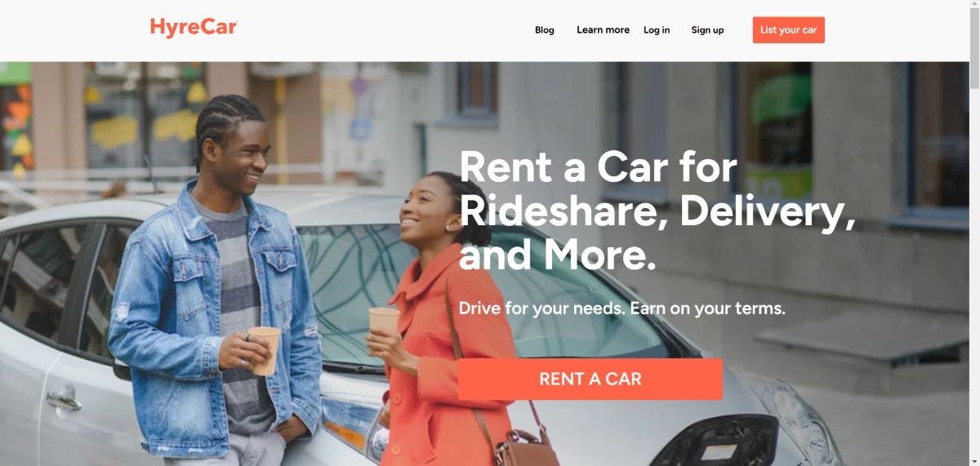980x466 pixels.
Task: Click the scrollbar track below the thumb
Action: [973, 277]
